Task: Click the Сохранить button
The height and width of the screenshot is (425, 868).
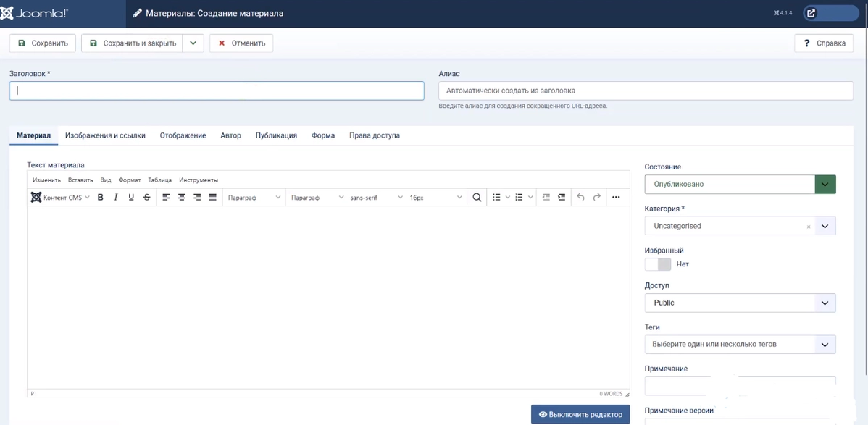Action: [43, 43]
